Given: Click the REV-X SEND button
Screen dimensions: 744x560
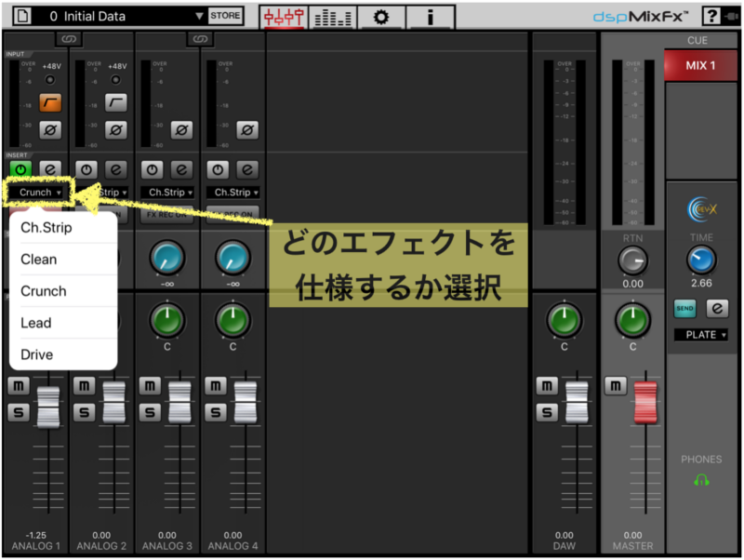Looking at the screenshot, I should click(x=684, y=309).
